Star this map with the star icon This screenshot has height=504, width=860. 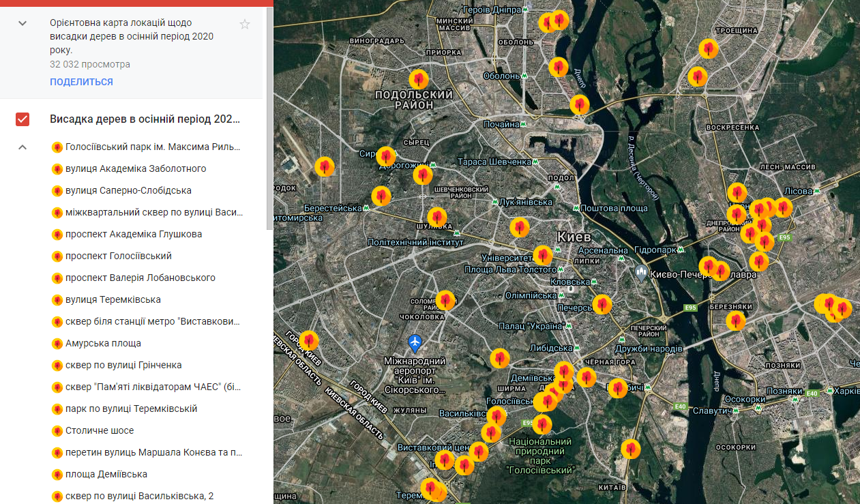click(x=245, y=25)
